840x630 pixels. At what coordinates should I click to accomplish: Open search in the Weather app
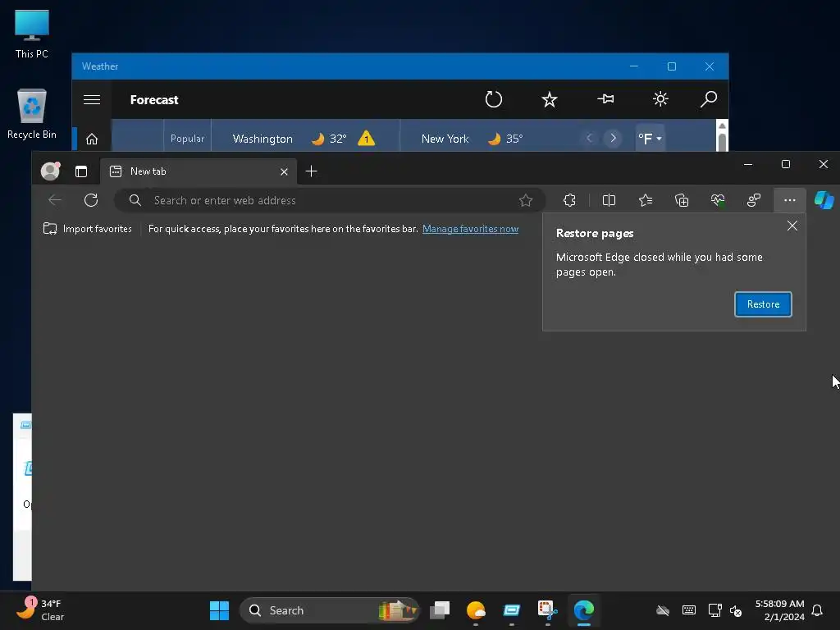click(x=709, y=99)
